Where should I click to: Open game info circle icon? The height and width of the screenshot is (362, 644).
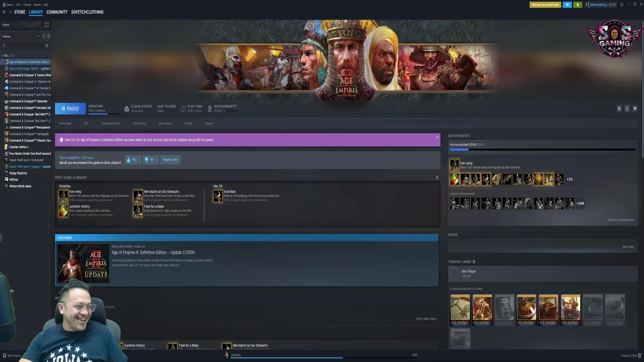627,109
